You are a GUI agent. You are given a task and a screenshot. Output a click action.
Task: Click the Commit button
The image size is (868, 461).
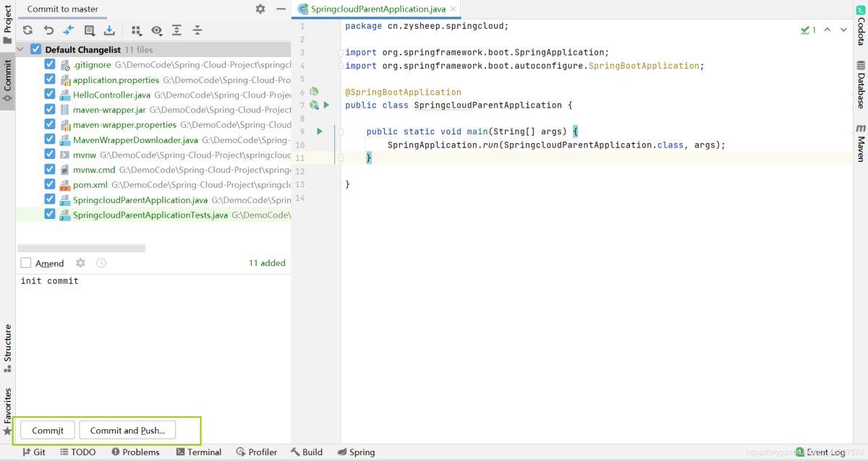point(48,430)
